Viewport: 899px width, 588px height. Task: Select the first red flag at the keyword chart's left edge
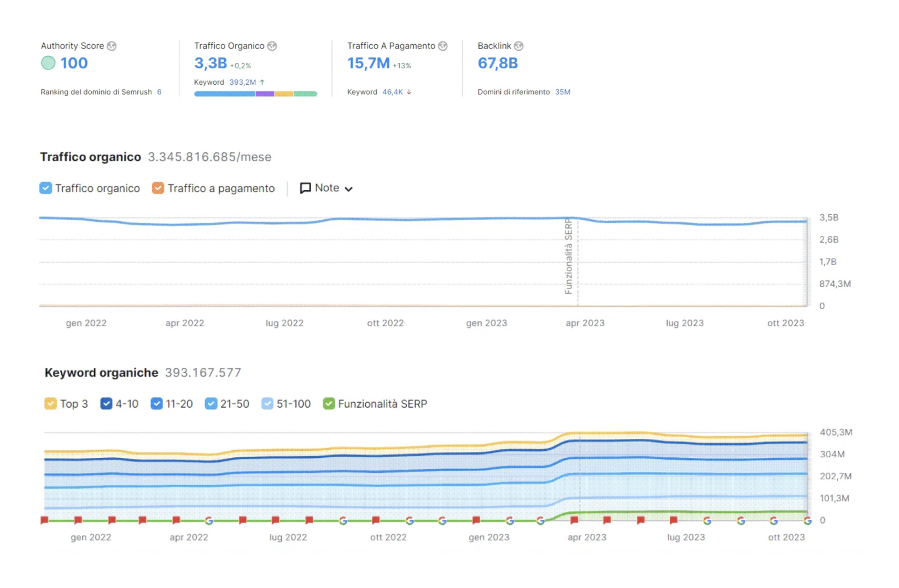44,520
